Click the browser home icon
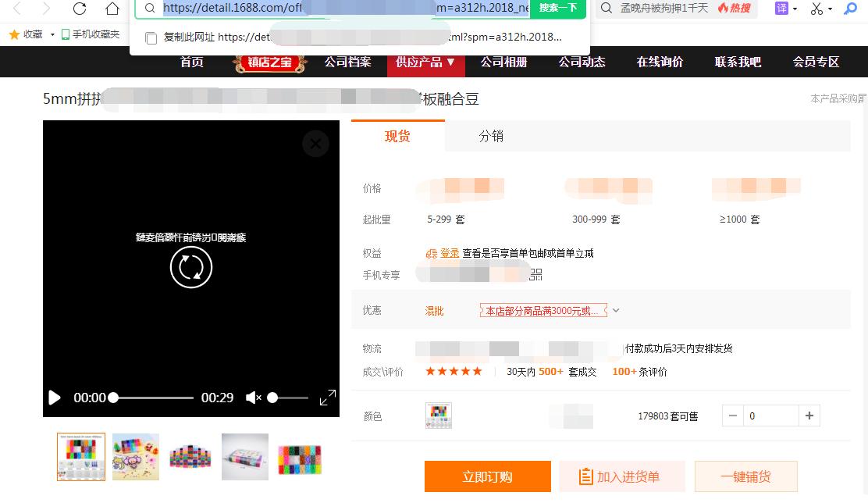 [x=111, y=9]
